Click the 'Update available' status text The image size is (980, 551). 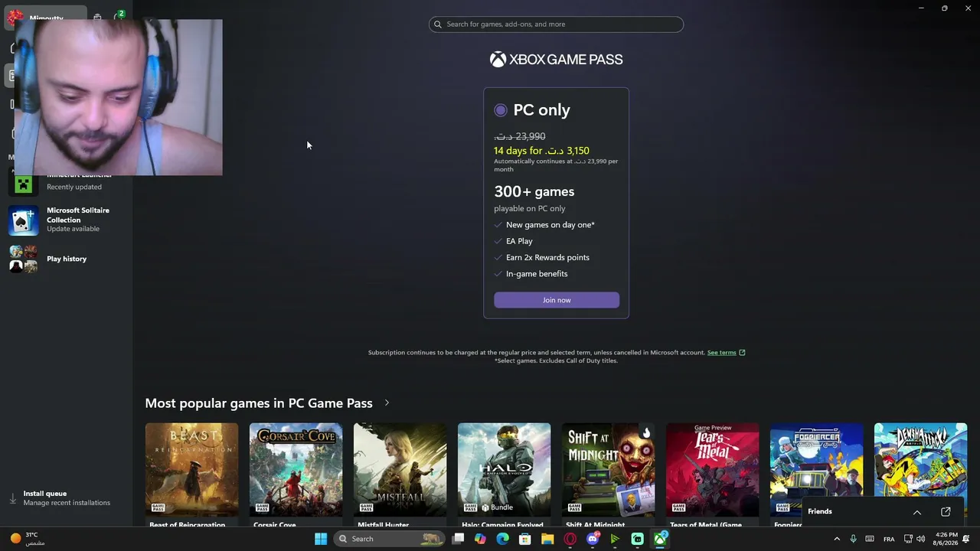point(73,229)
